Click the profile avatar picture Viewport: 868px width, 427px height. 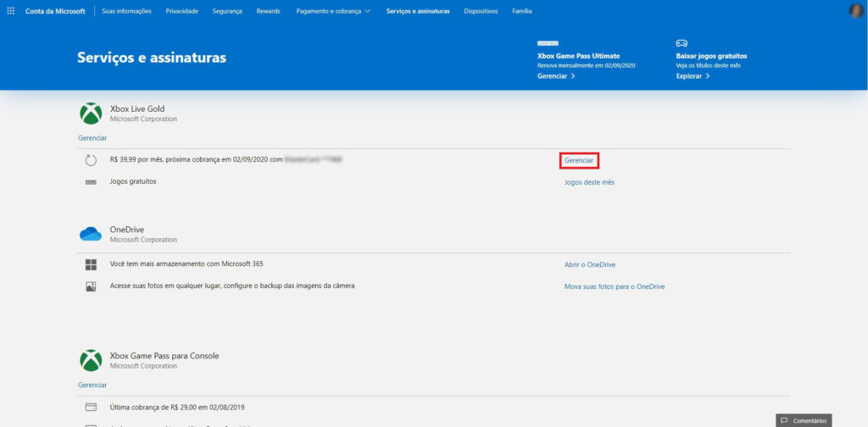855,11
